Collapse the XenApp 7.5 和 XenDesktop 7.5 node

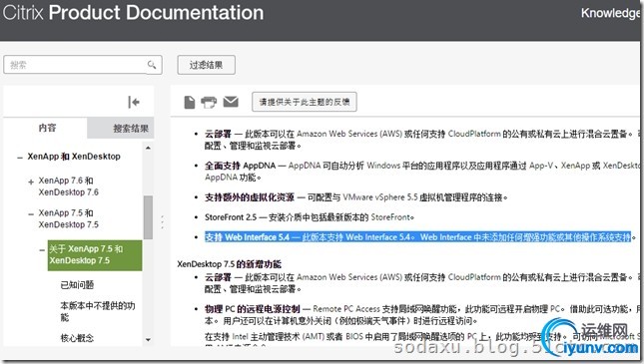31,214
